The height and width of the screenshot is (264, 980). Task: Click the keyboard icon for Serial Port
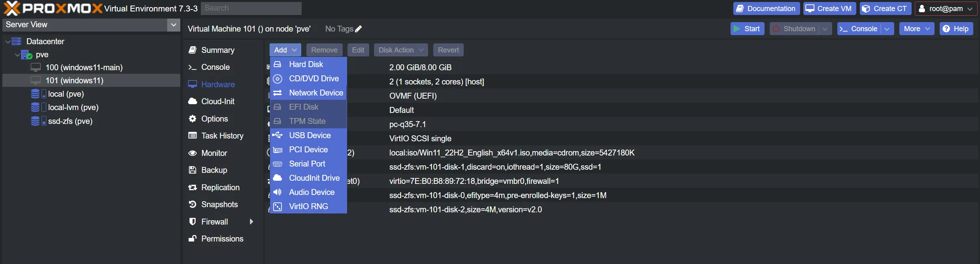pyautogui.click(x=278, y=164)
